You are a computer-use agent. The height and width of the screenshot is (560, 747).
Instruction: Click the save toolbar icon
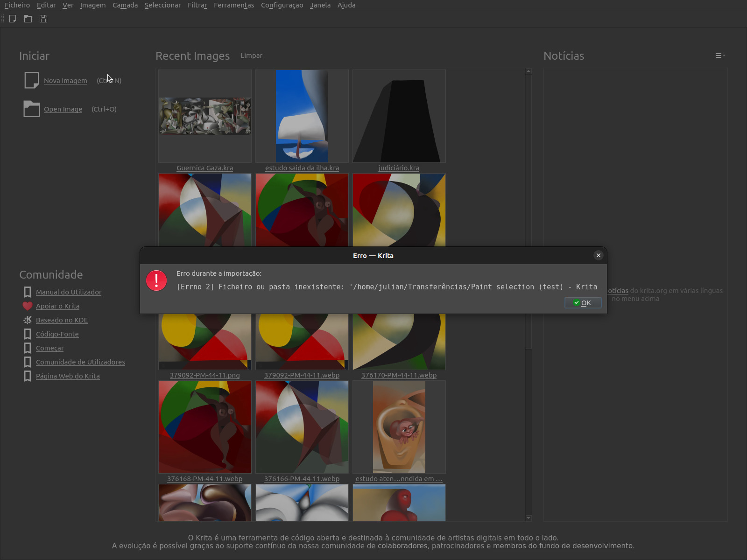[x=43, y=19]
